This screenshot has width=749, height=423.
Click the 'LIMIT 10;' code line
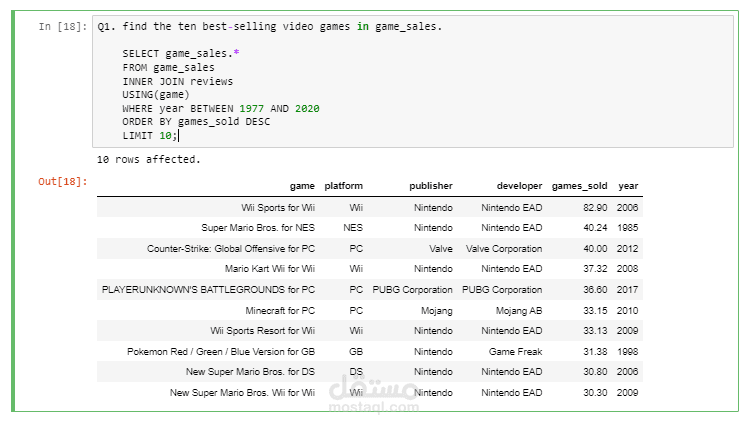150,136
